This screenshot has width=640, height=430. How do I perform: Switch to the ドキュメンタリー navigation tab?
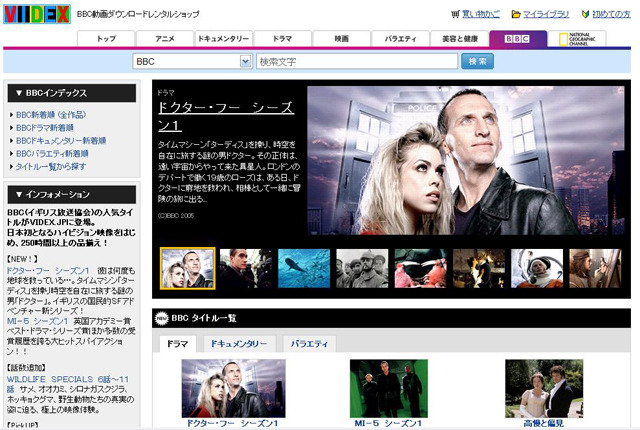[224, 39]
